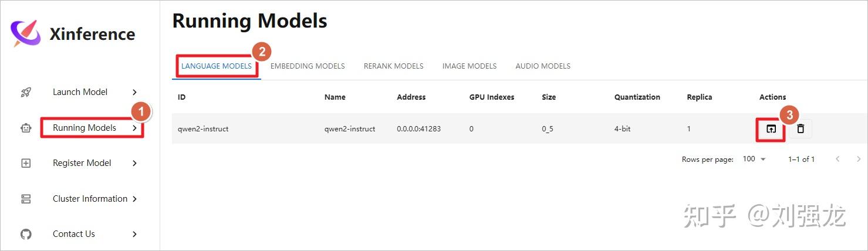Click the plus-box icon beside Register Model
This screenshot has height=251, width=868.
tap(26, 163)
